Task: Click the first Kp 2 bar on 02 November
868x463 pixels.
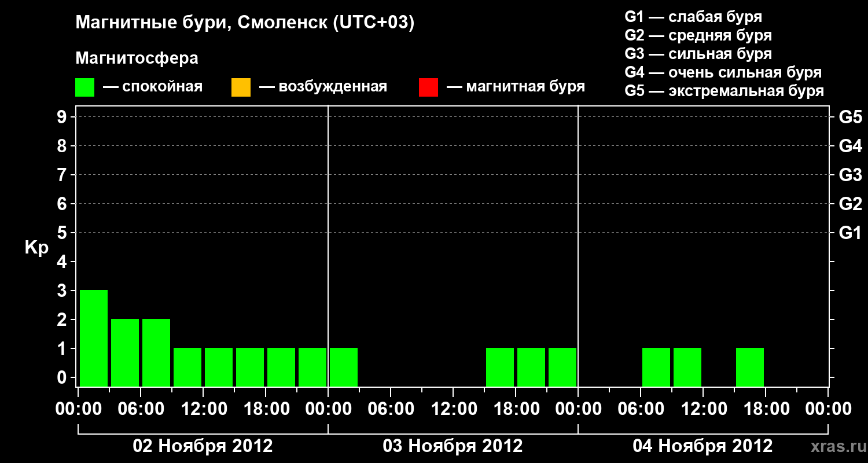Action: (x=125, y=352)
